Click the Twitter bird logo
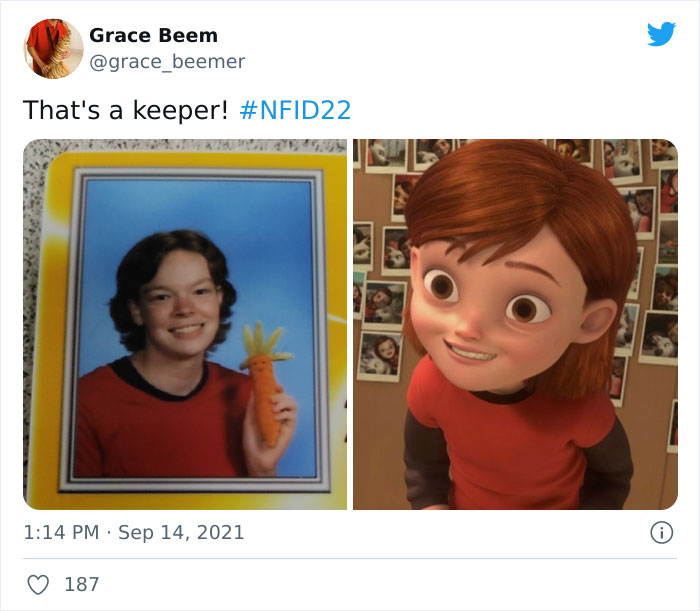This screenshot has width=700, height=611. click(661, 34)
